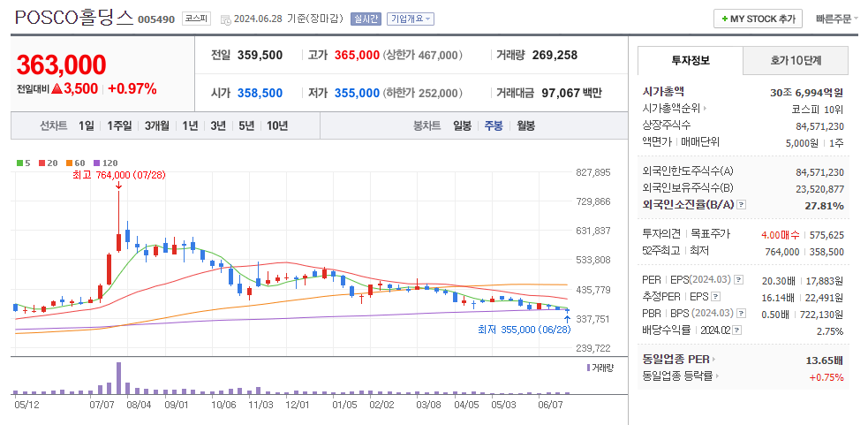The height and width of the screenshot is (425, 868).
Task: Click the 배당수익률 value 2.75%
Action: pyautogui.click(x=830, y=331)
